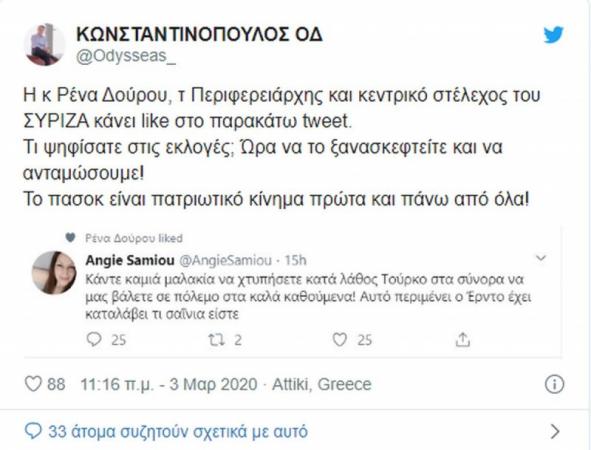Expand the quoted tweet options chevron
Image resolution: width=591 pixels, height=450 pixels.
(541, 258)
